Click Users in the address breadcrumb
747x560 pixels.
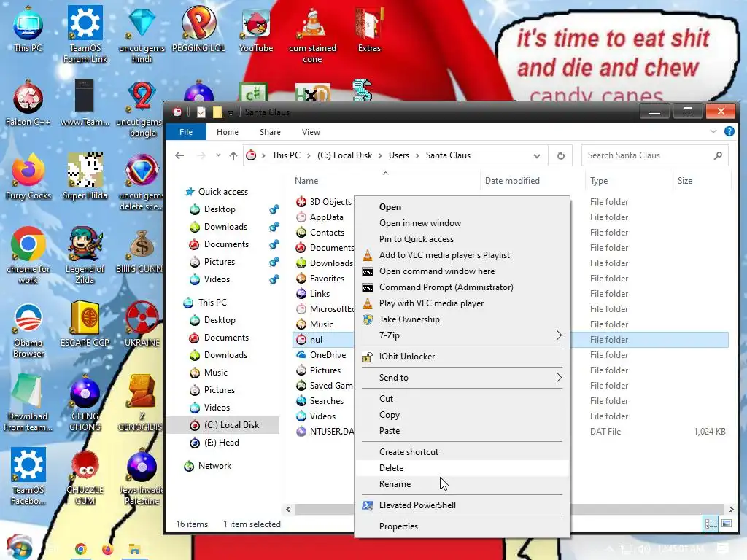tap(399, 155)
